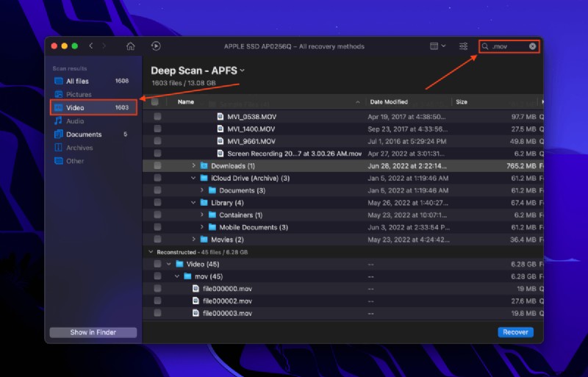The width and height of the screenshot is (588, 377).
Task: Select the Documents tab in sidebar
Action: coord(83,134)
